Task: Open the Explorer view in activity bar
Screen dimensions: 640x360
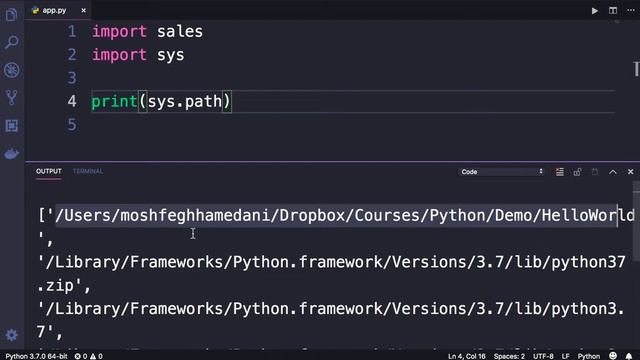Action: pos(11,16)
